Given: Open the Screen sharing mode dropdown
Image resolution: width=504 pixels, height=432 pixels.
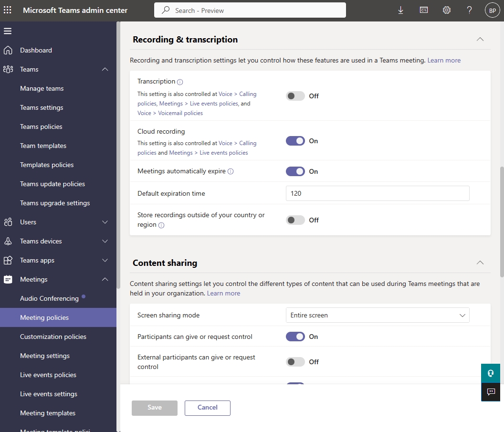Looking at the screenshot, I should tap(377, 315).
